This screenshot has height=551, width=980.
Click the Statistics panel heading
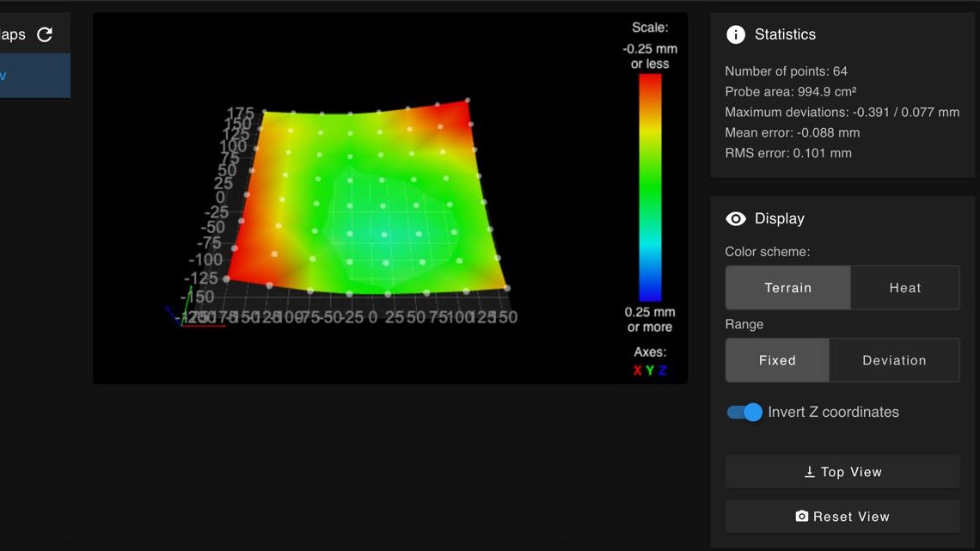(x=785, y=34)
